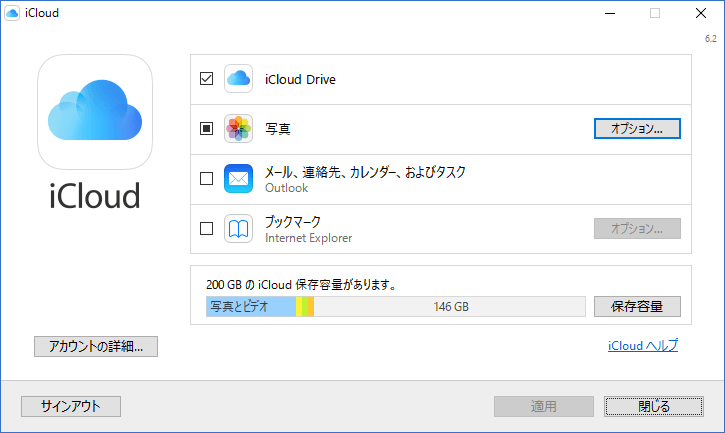Click the small iCloud title bar icon
725x433 pixels.
12,13
